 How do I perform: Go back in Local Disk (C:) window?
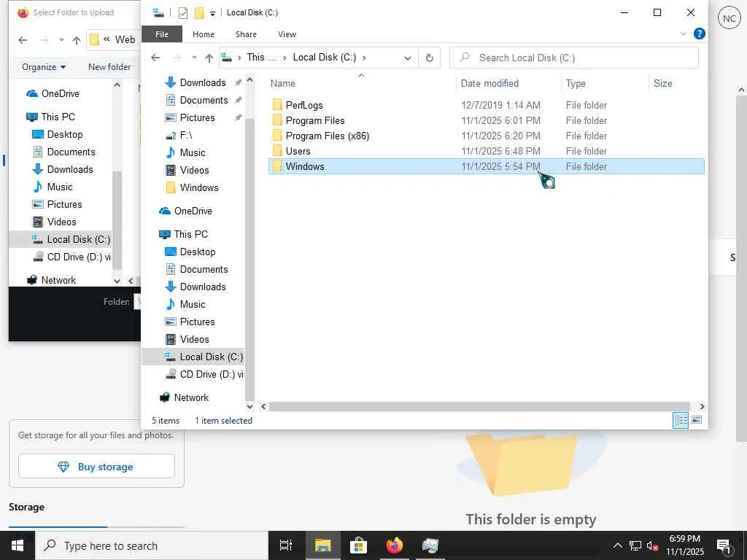point(155,58)
